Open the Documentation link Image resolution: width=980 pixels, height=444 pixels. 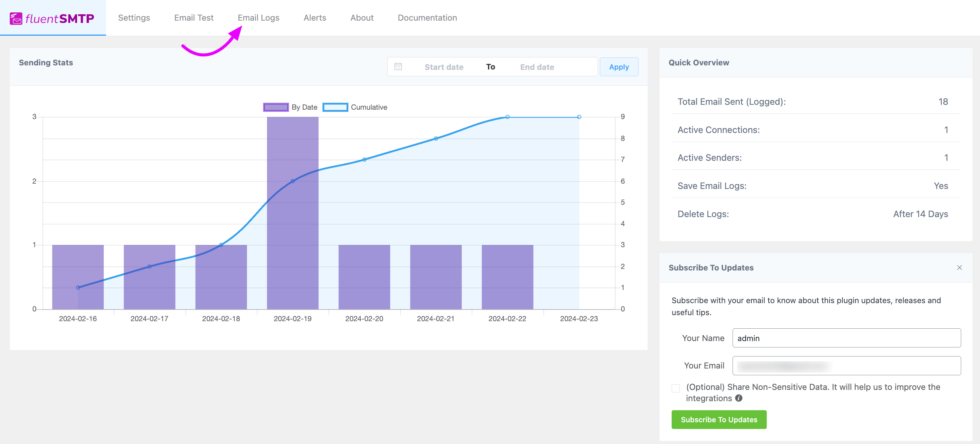point(427,18)
